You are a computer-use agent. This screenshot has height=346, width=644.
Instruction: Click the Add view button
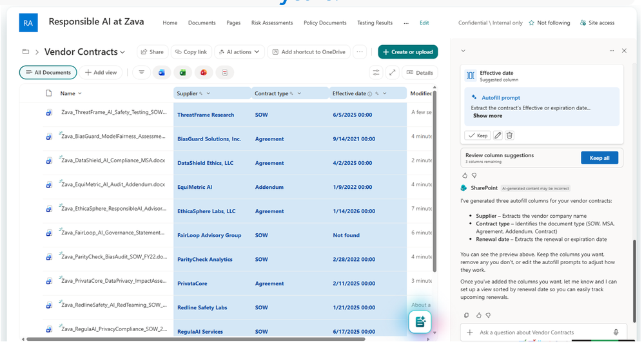coord(101,73)
